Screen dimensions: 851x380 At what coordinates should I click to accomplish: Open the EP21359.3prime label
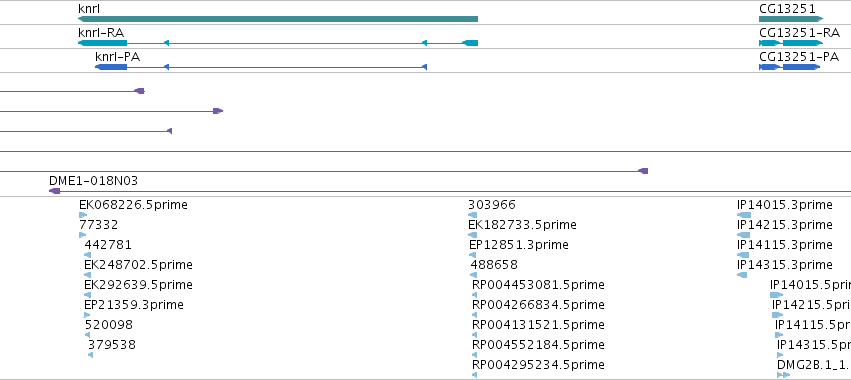click(x=134, y=305)
